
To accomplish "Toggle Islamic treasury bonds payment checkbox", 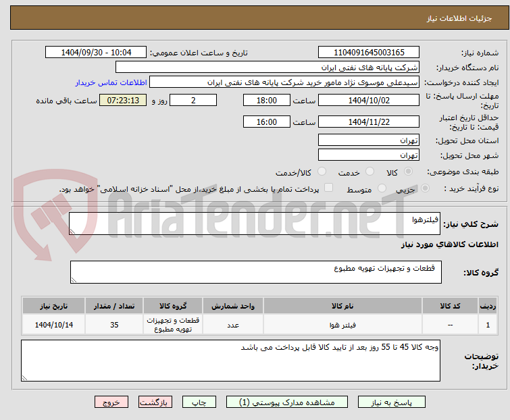I will (329, 188).
